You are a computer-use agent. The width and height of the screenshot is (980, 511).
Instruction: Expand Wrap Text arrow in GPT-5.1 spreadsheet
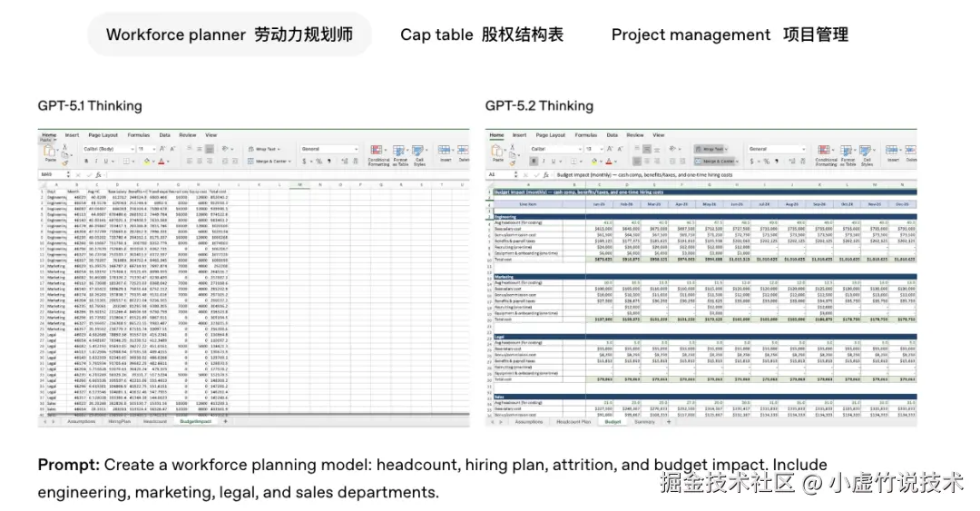(279, 149)
